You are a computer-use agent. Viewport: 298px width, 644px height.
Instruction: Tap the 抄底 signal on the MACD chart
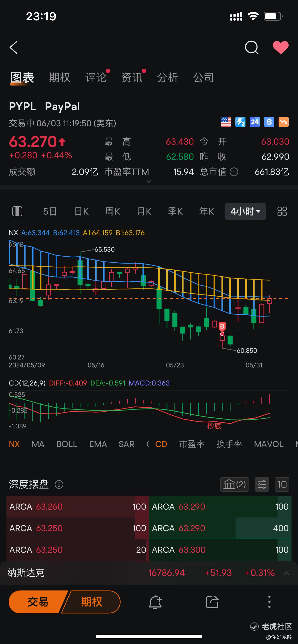[x=214, y=426]
